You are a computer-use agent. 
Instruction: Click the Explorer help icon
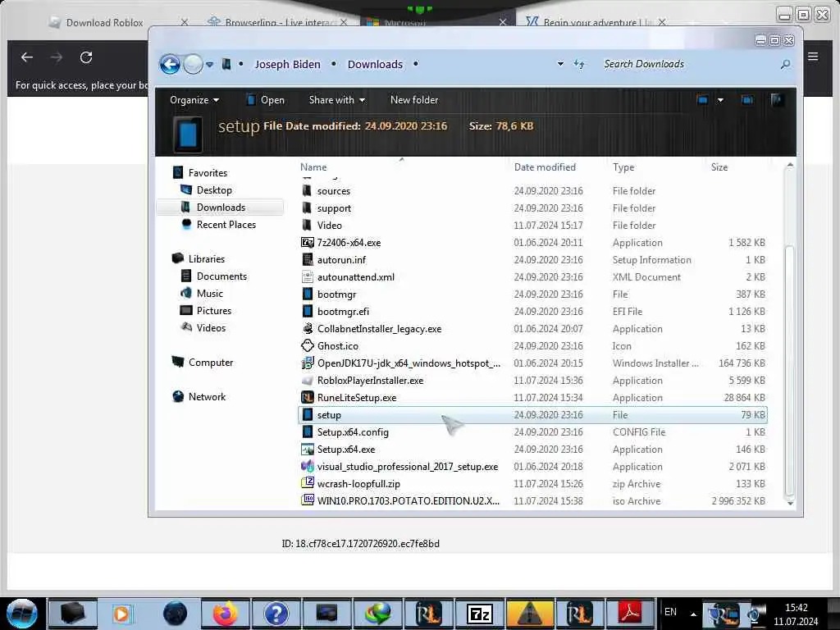point(777,99)
